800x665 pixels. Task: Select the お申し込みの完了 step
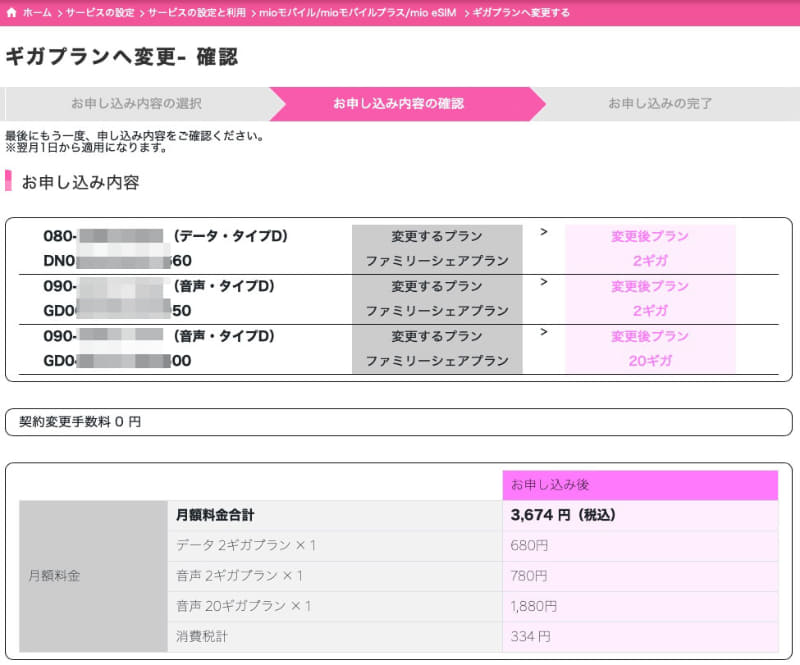click(660, 104)
